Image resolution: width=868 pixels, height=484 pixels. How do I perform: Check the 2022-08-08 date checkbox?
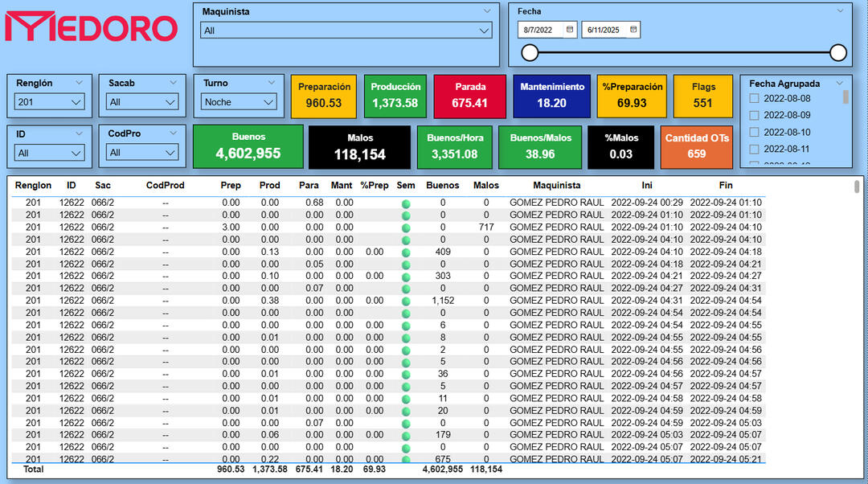pos(754,99)
